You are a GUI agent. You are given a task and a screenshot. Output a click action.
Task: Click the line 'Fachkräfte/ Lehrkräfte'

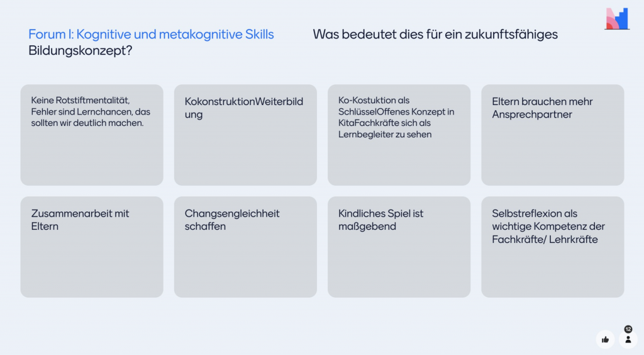tap(545, 239)
